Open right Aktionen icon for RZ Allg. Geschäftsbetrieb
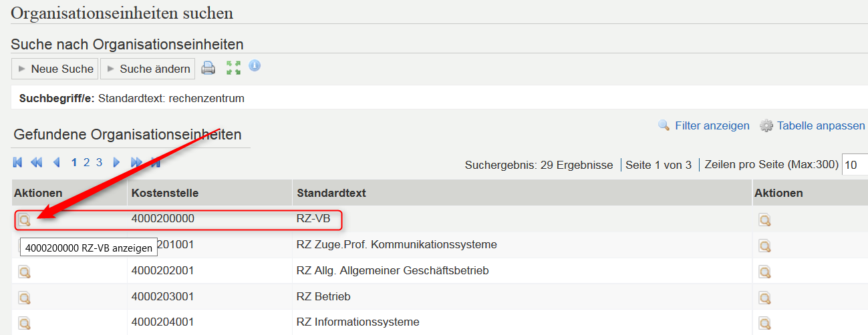The image size is (868, 335). [764, 272]
